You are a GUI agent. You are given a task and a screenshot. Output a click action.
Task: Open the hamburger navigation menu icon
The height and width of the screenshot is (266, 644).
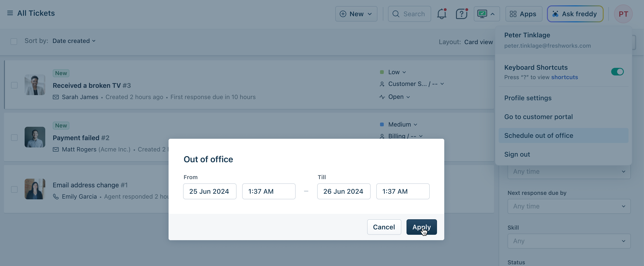click(10, 13)
